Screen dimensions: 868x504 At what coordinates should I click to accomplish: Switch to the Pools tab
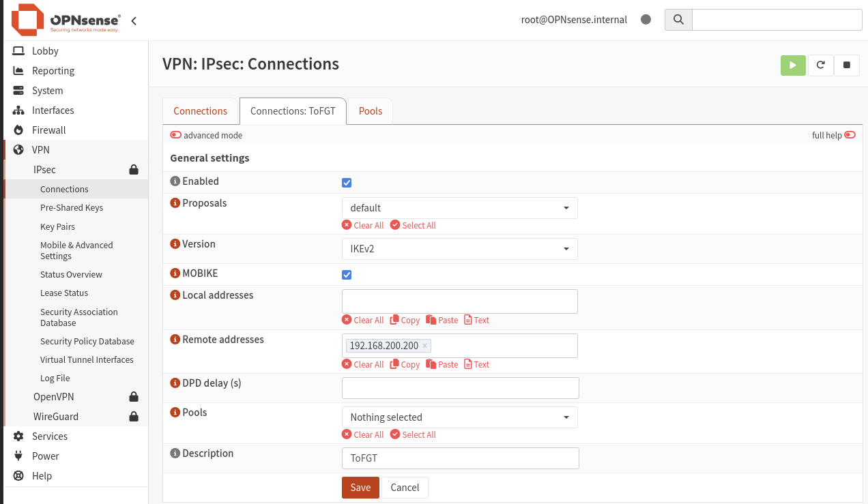pos(371,111)
